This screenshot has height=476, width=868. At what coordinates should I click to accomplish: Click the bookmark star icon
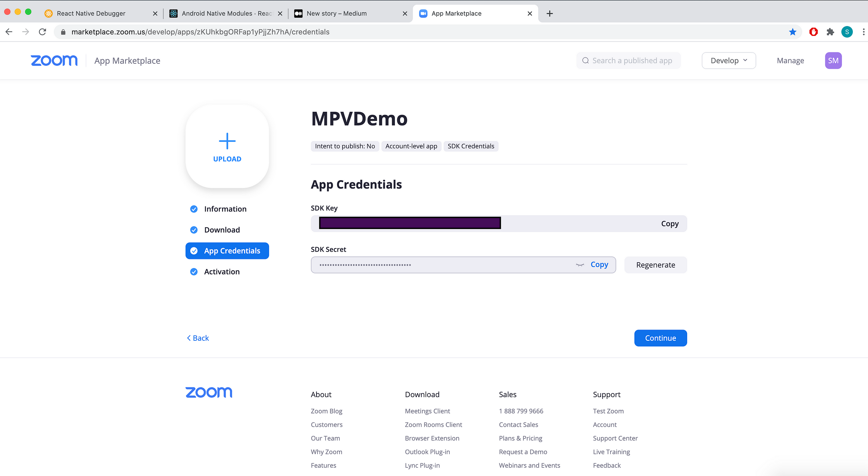(x=792, y=32)
